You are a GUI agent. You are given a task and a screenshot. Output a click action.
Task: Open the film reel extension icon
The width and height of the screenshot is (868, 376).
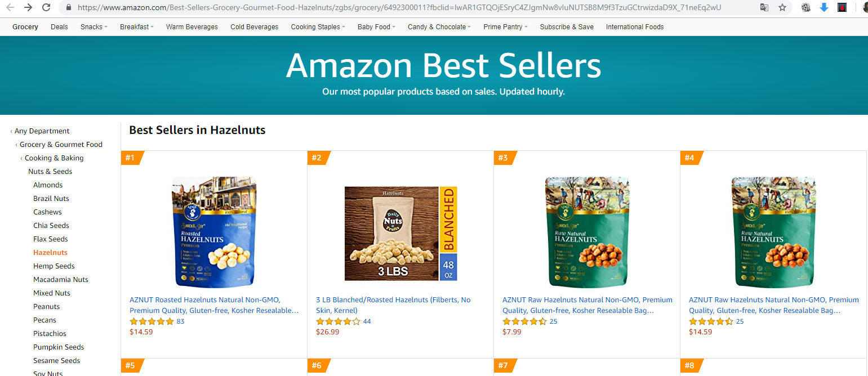pyautogui.click(x=806, y=7)
